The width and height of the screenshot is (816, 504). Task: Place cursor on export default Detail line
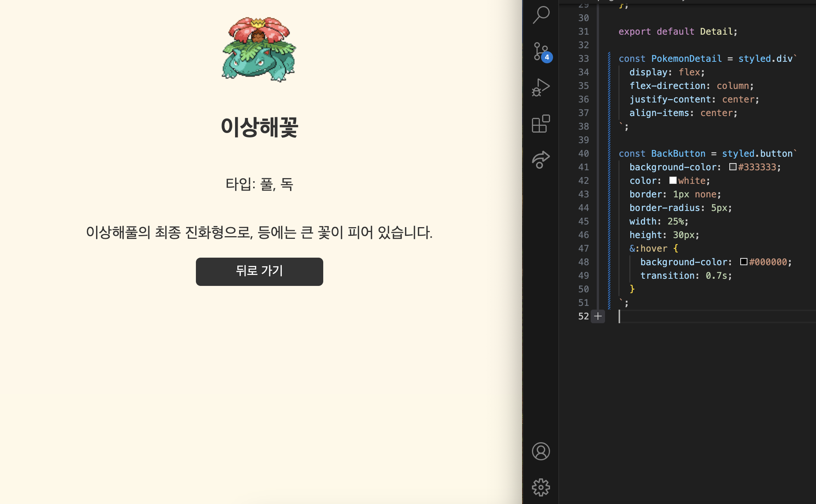tap(677, 32)
